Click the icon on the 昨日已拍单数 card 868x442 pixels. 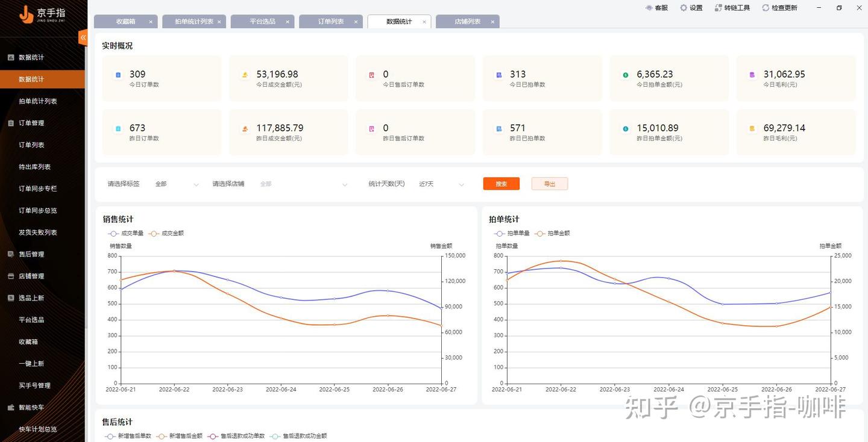pos(499,129)
